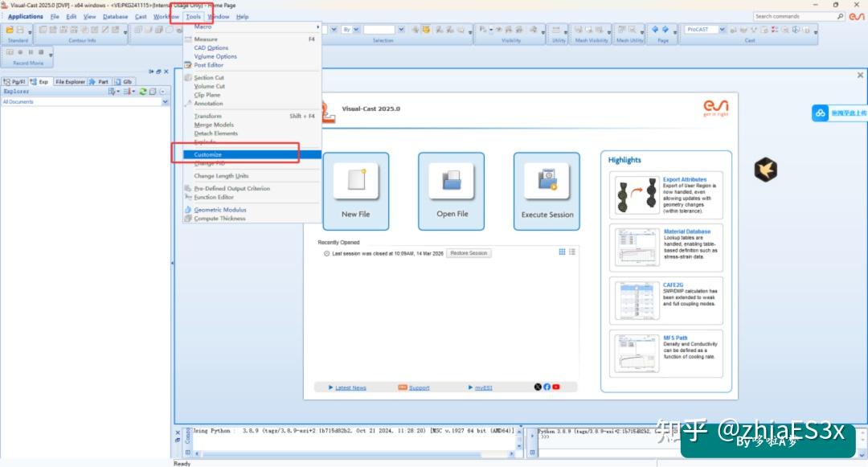Open the Latest News link
868x467 pixels.
pyautogui.click(x=350, y=387)
